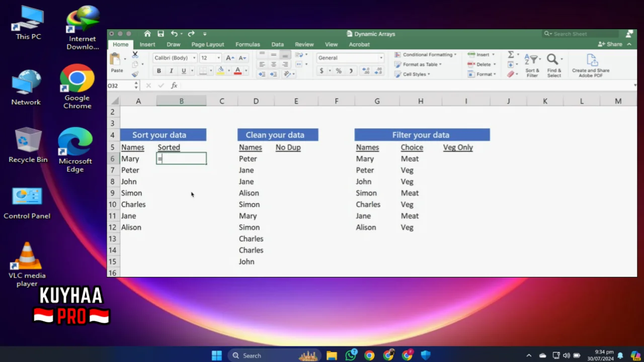The height and width of the screenshot is (362, 644).
Task: Click the Excel Home icon in title bar
Action: pyautogui.click(x=147, y=34)
